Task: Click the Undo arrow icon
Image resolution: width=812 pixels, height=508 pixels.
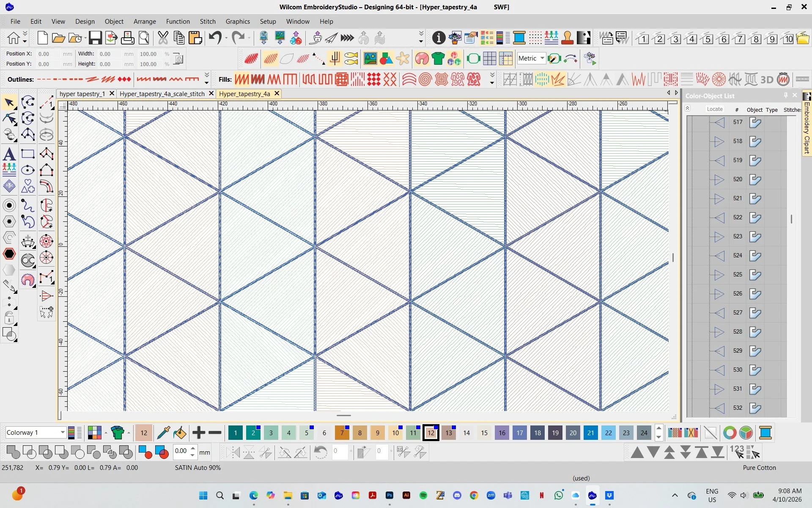Action: [x=215, y=38]
